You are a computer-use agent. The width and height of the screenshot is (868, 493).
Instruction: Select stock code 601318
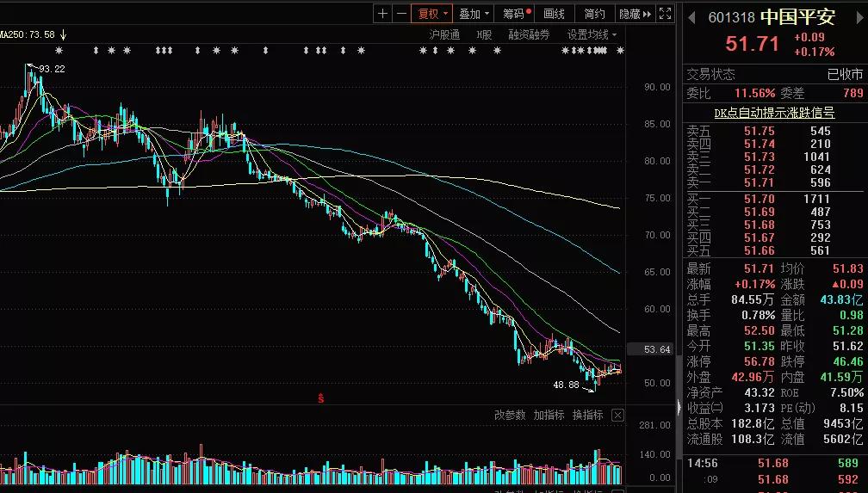click(731, 18)
